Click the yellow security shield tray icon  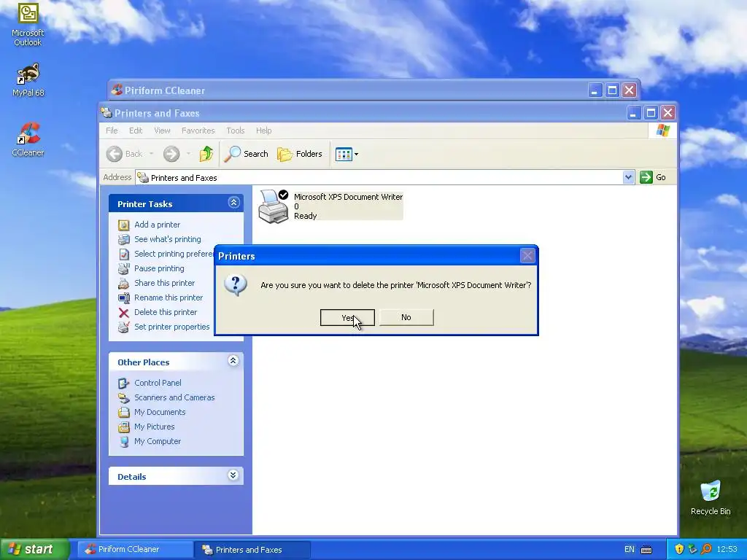[679, 549]
